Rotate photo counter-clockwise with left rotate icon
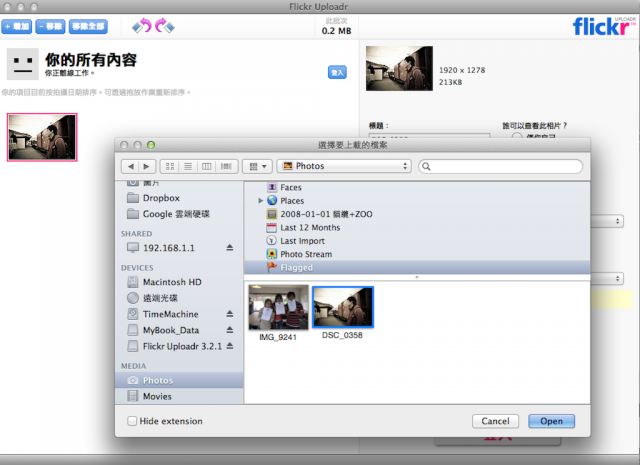The image size is (640, 465). coord(142,26)
